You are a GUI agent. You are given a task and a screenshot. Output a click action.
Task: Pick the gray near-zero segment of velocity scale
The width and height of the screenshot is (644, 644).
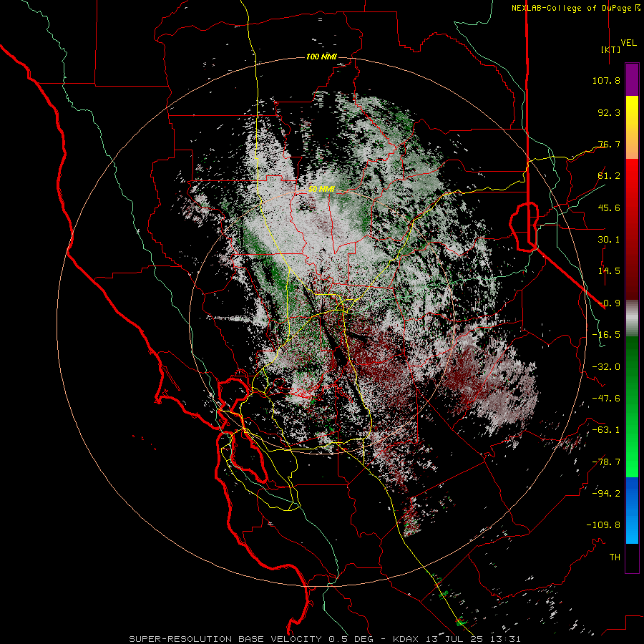pos(632,318)
